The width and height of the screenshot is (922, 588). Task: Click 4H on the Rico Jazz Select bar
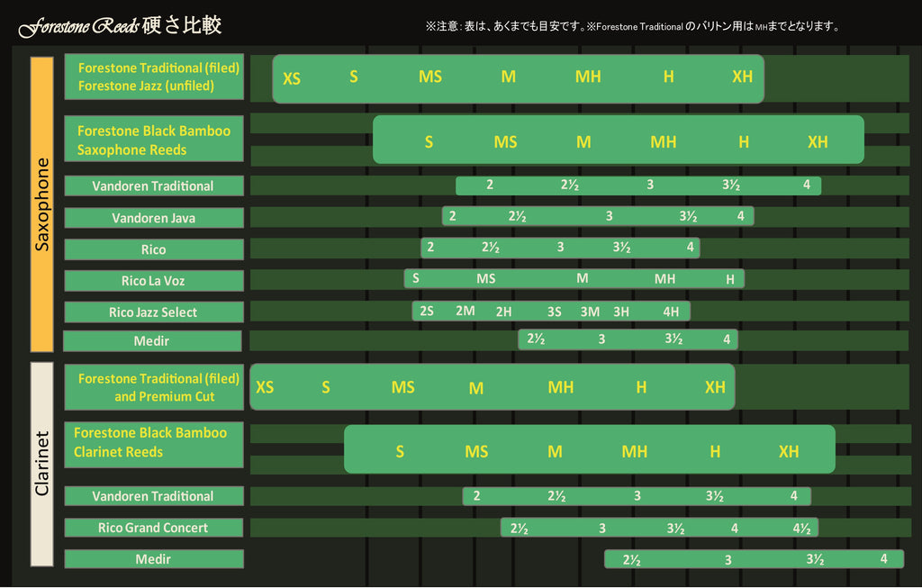click(671, 312)
